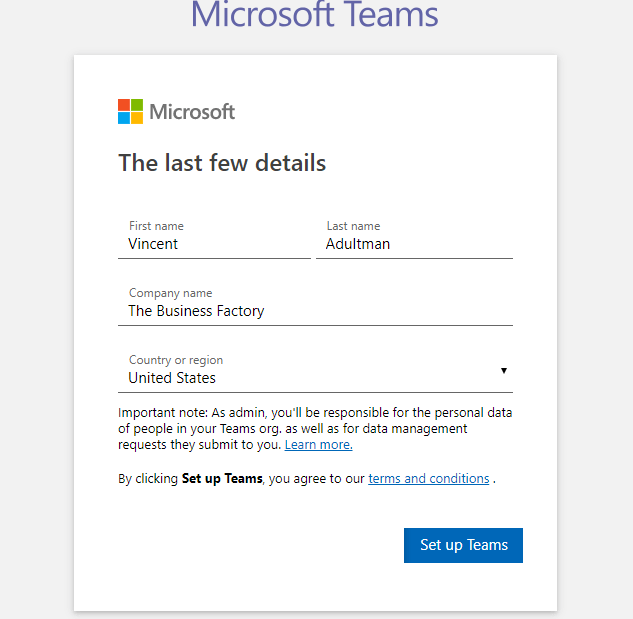This screenshot has width=633, height=619.
Task: Click the Last name field containing Adultman
Action: tap(414, 239)
